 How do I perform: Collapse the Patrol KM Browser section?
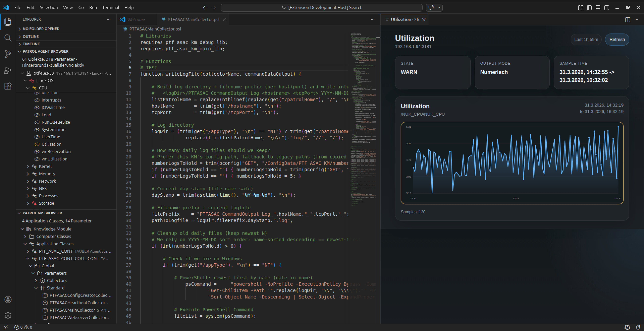66,213
